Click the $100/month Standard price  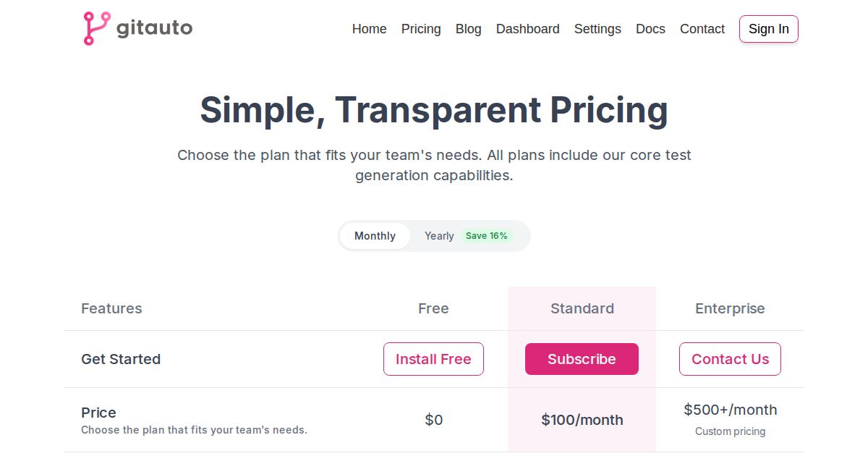click(582, 420)
